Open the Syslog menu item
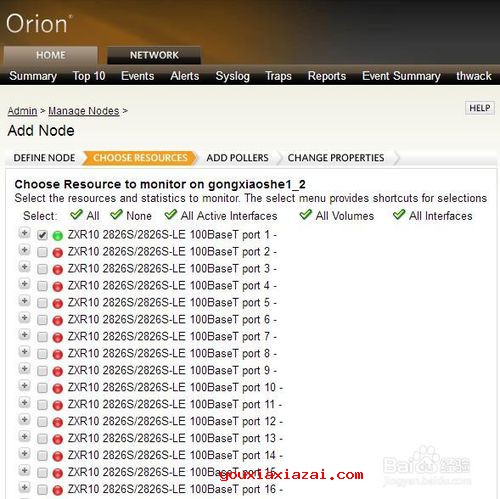Image resolution: width=500 pixels, height=499 pixels. tap(232, 76)
